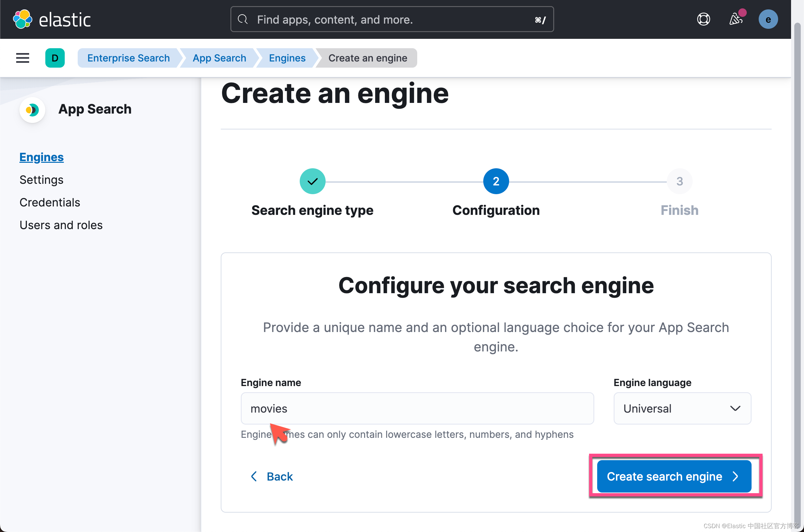Open Engines in the sidebar
Image resolution: width=804 pixels, height=532 pixels.
pyautogui.click(x=41, y=157)
